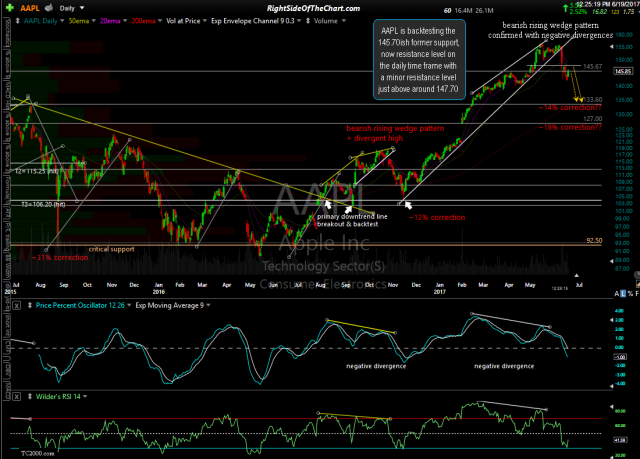The width and height of the screenshot is (640, 459).
Task: Click the drag handle before AAPL Daily
Action: tap(18, 21)
